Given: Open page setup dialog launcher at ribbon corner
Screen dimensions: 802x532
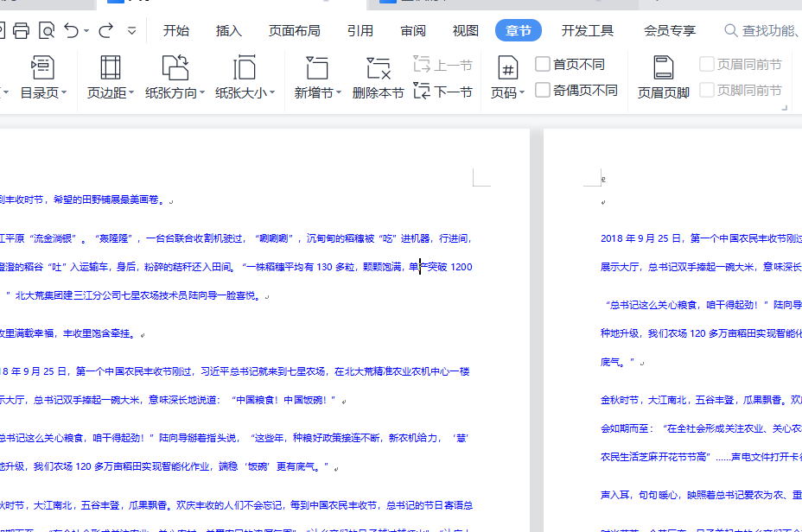Looking at the screenshot, I should [784, 108].
